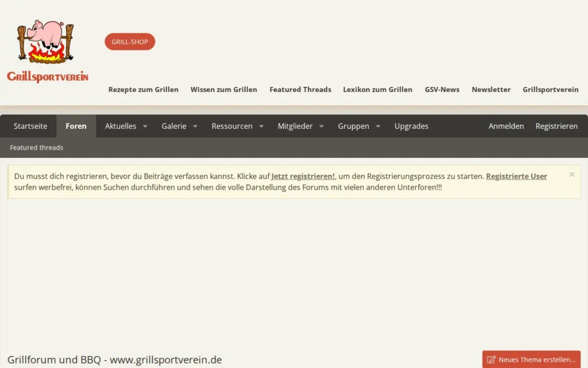Open the Aktuelles tab

[121, 126]
